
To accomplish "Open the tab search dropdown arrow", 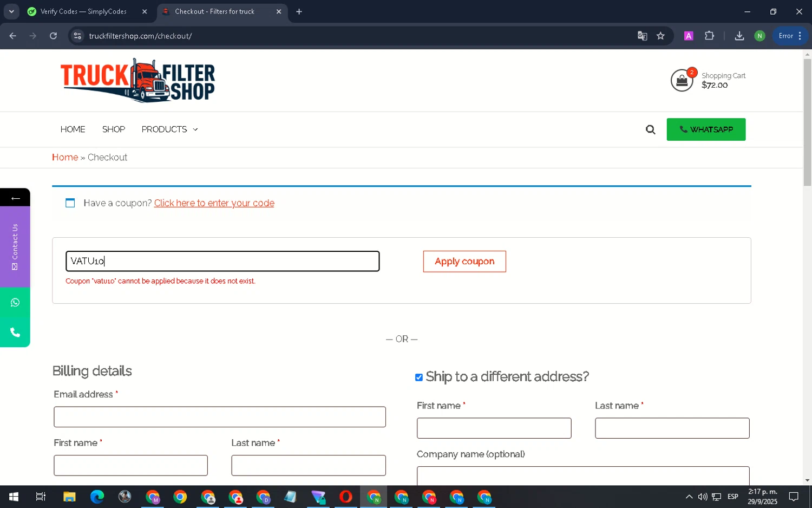I will click(x=11, y=11).
